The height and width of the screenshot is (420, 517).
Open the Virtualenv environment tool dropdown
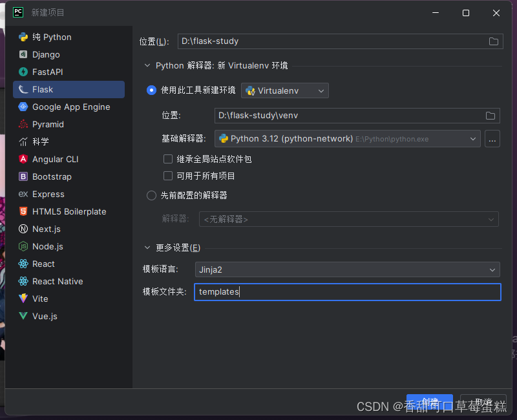point(285,90)
